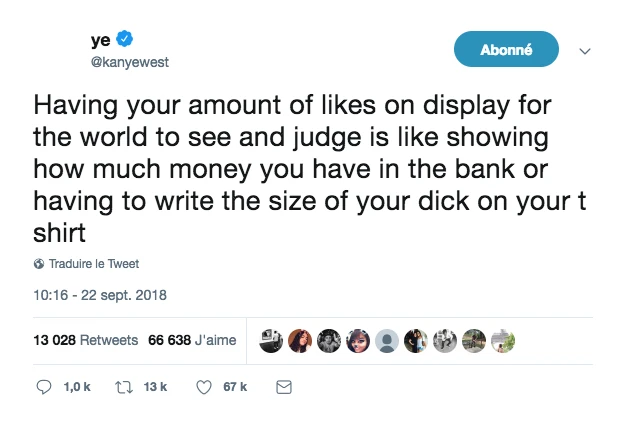Click the first liker avatar thumbnail
The height and width of the screenshot is (426, 625).
pyautogui.click(x=270, y=341)
